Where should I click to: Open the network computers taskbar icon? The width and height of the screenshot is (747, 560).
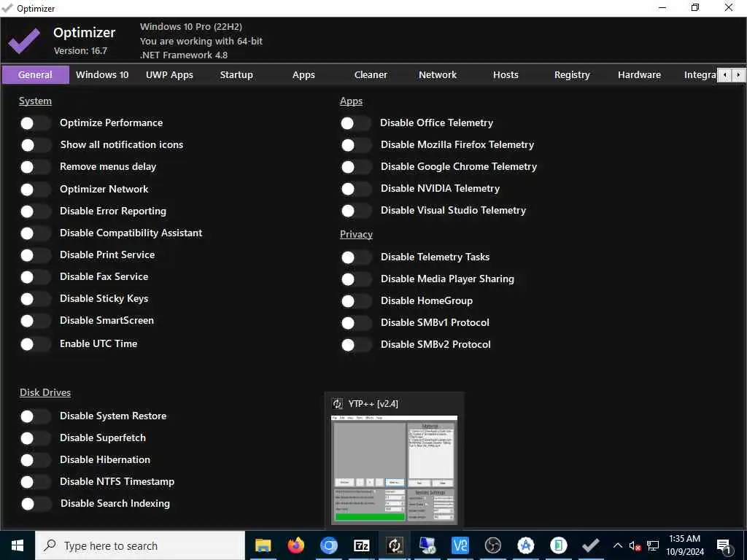pyautogui.click(x=427, y=545)
